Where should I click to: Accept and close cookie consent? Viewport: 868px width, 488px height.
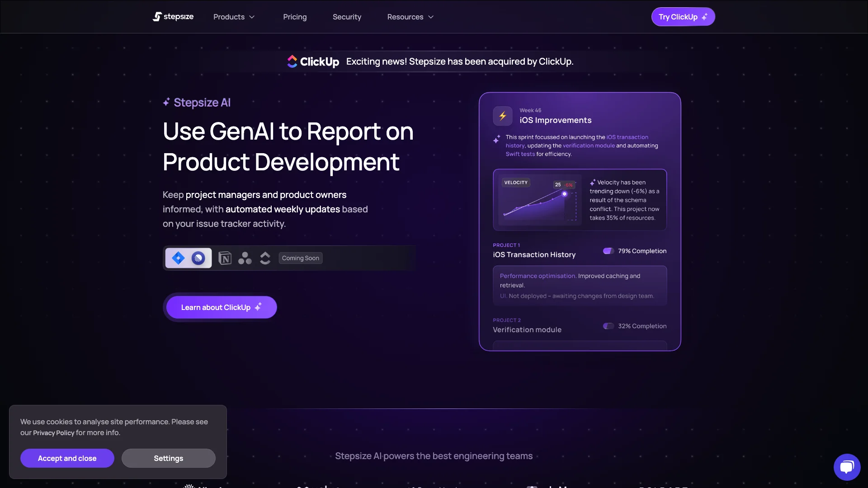tap(67, 458)
